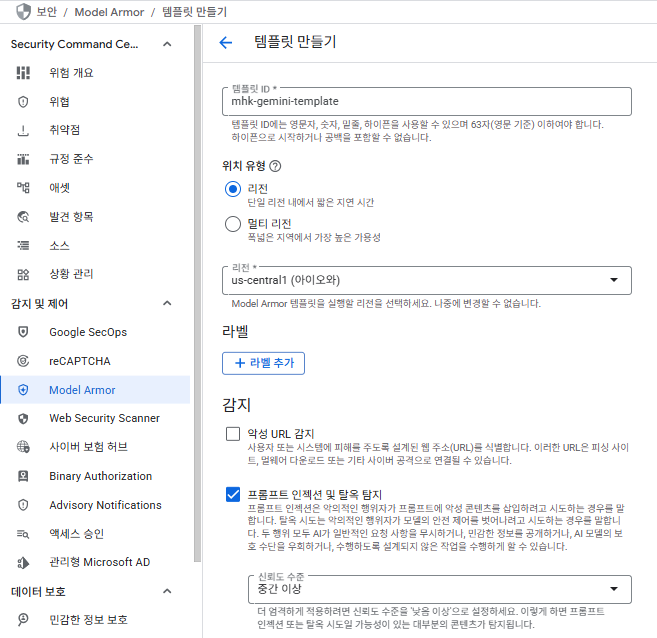This screenshot has width=657, height=638.
Task: Click the 애셋 hierarchy icon
Action: (23, 187)
